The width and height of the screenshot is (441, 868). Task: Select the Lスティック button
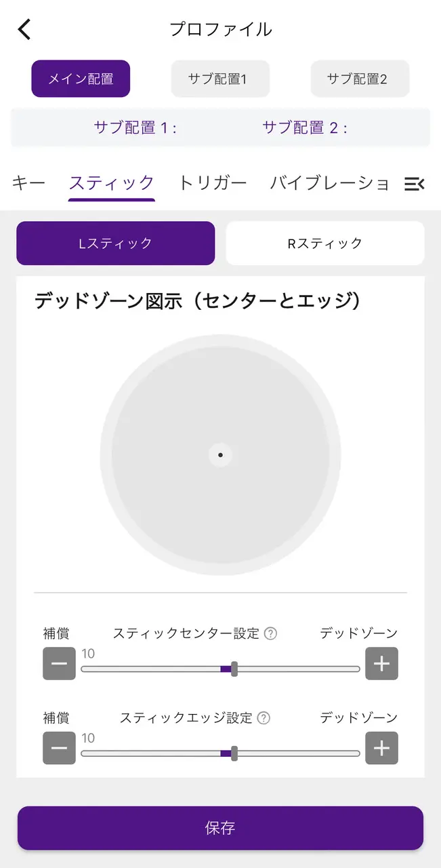coord(115,243)
